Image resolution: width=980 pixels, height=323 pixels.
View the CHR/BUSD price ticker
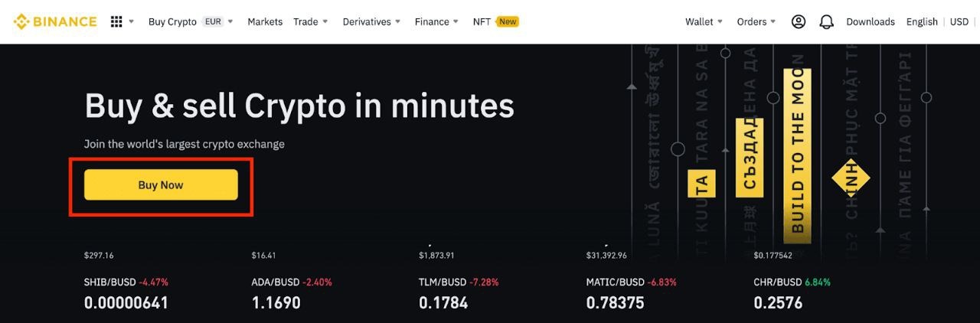(x=777, y=282)
